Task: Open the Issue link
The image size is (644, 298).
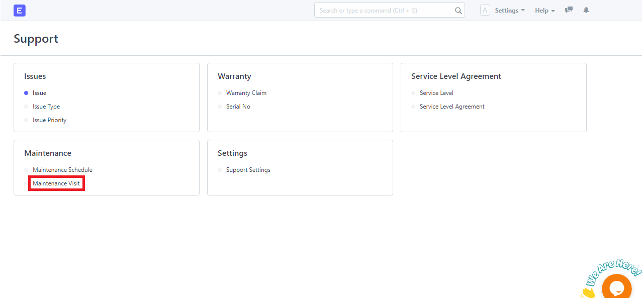Action: [x=40, y=93]
